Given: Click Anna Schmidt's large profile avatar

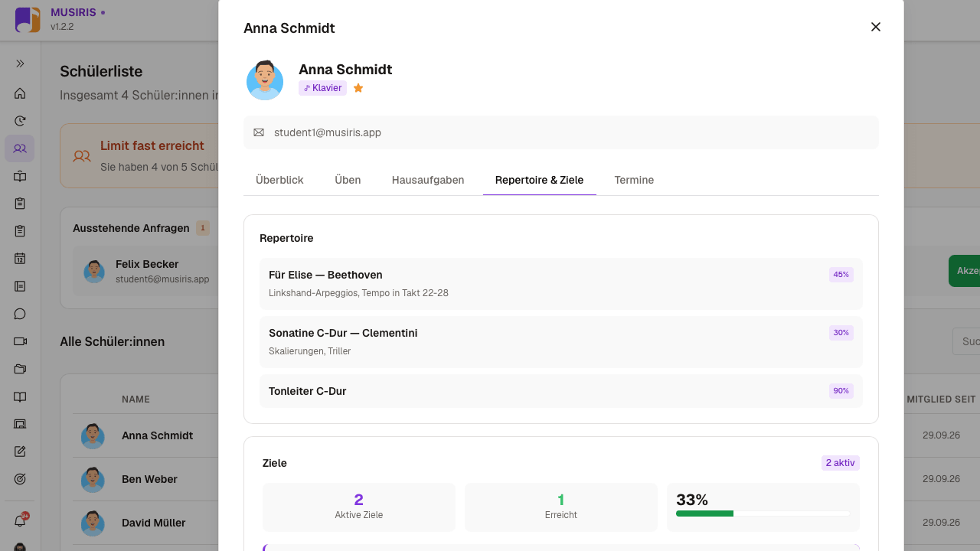Looking at the screenshot, I should tap(265, 80).
